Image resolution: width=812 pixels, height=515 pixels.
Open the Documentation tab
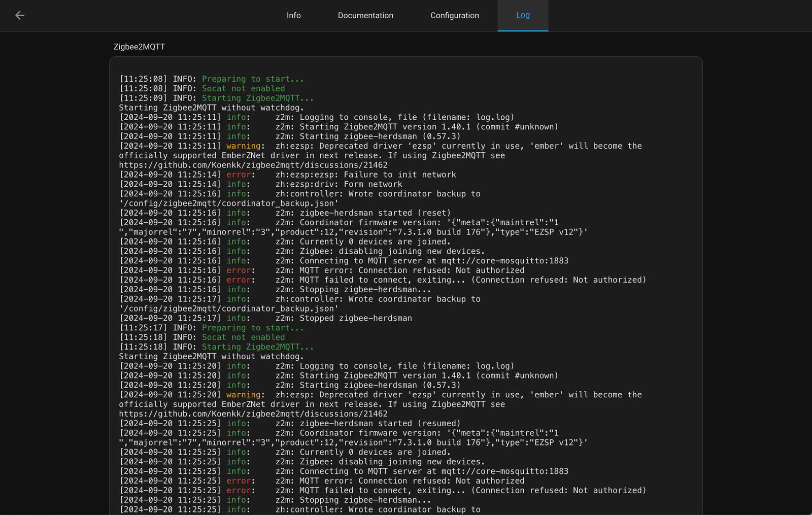click(365, 15)
